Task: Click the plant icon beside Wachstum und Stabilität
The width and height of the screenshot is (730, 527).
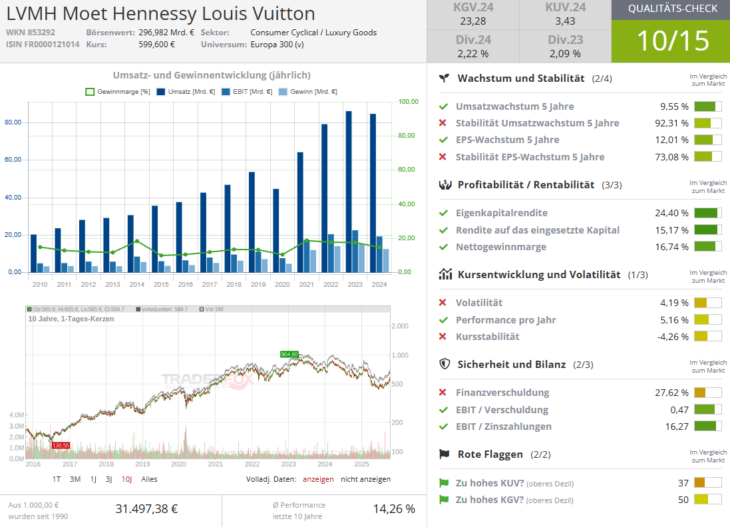Action: pos(443,78)
